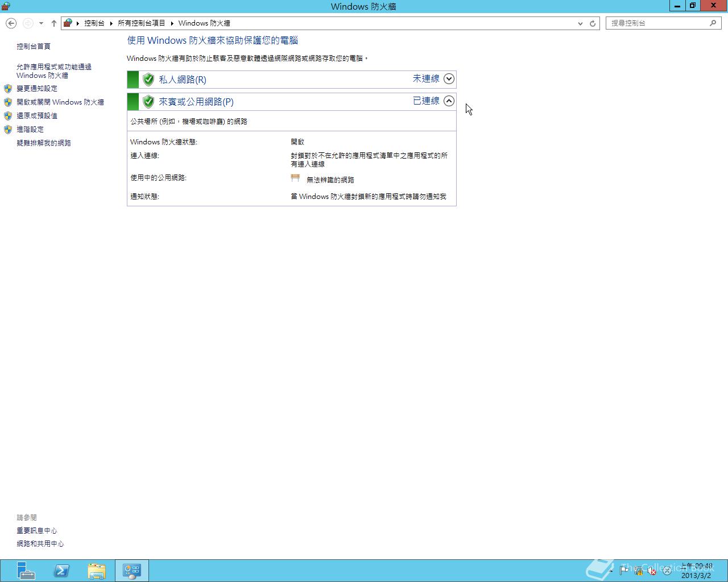The image size is (728, 582).
Task: Click the Windows 防火牆狀態 label
Action: point(164,142)
